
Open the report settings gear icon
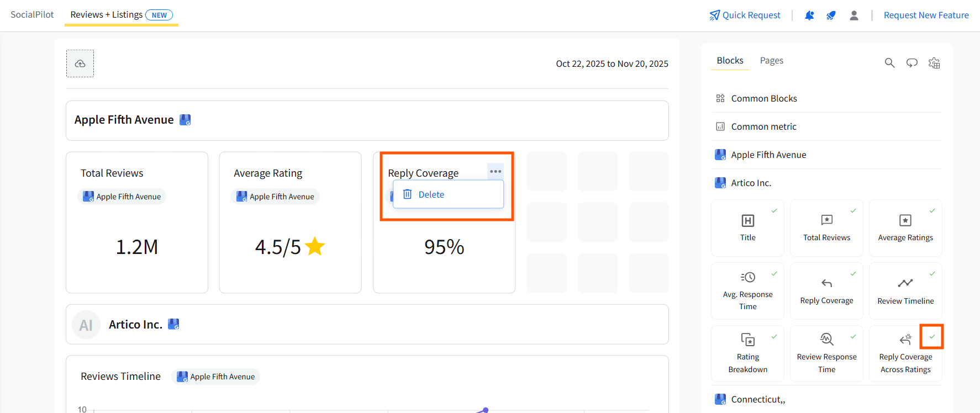coord(934,63)
